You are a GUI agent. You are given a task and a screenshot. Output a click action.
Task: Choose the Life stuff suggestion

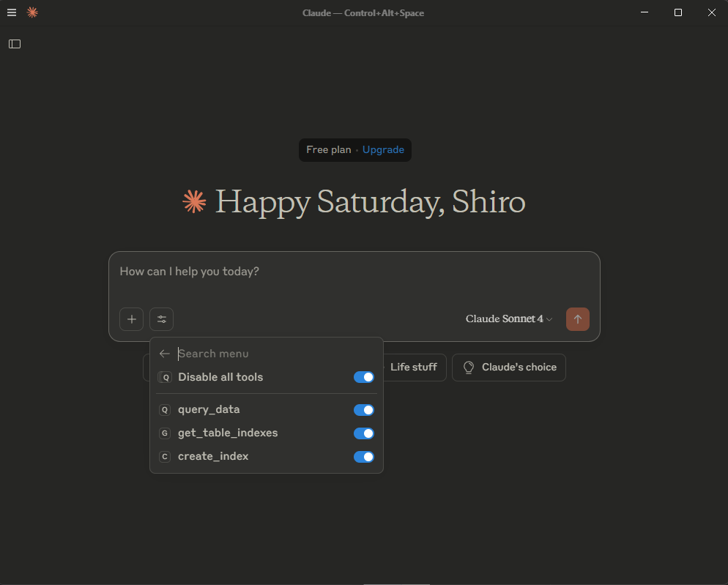(414, 368)
